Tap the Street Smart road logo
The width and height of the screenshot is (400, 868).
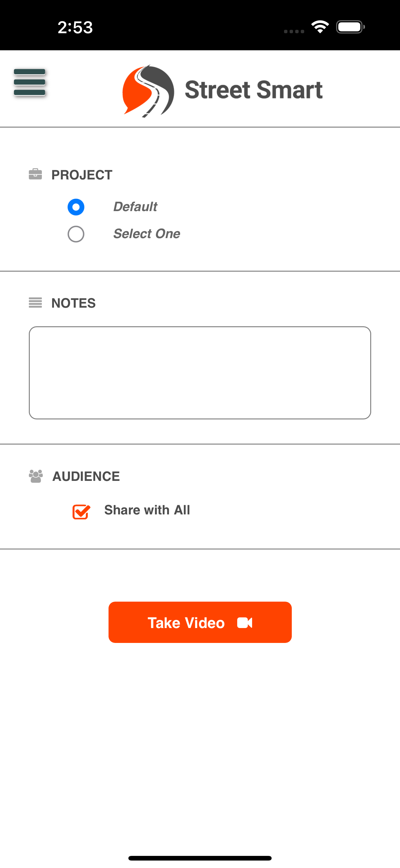pyautogui.click(x=148, y=91)
